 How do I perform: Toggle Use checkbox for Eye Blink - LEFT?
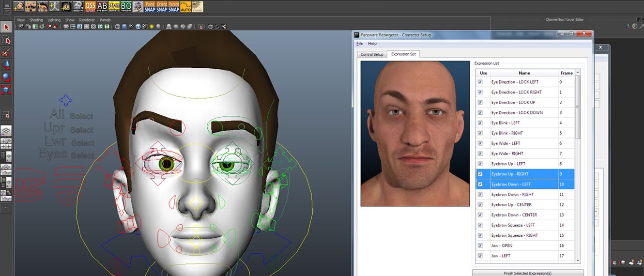click(x=480, y=123)
